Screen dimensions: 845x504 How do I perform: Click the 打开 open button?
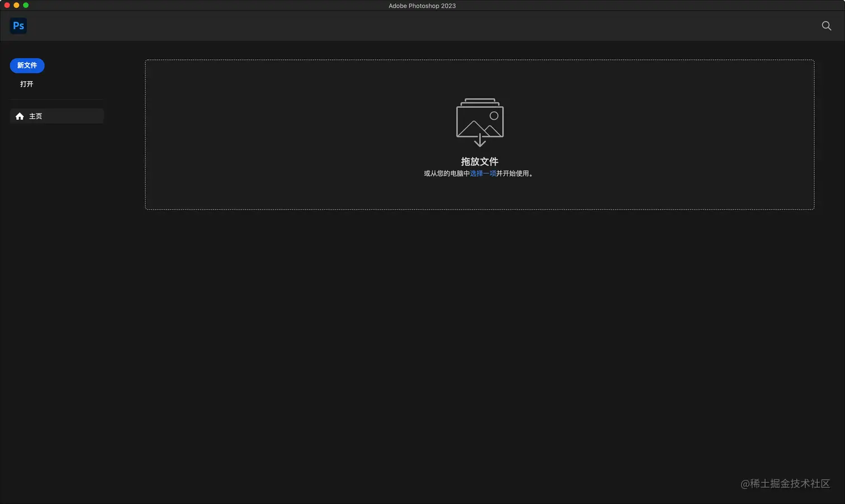click(27, 84)
